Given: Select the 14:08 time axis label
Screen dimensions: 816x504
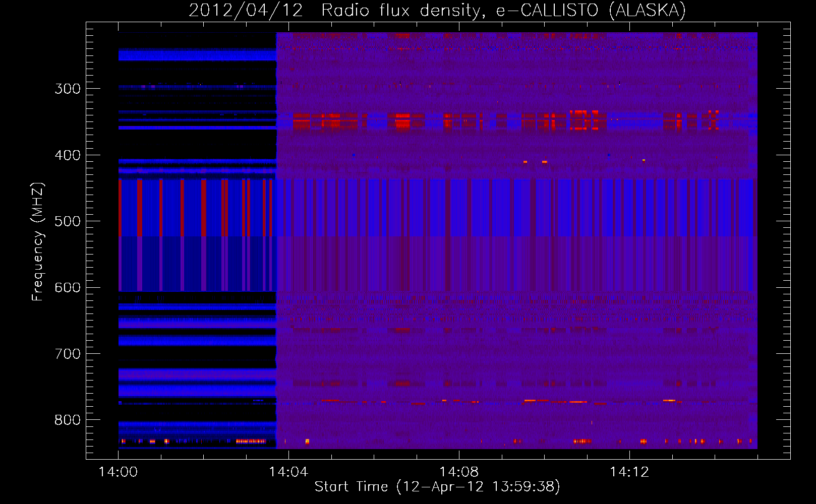Looking at the screenshot, I should 459,472.
